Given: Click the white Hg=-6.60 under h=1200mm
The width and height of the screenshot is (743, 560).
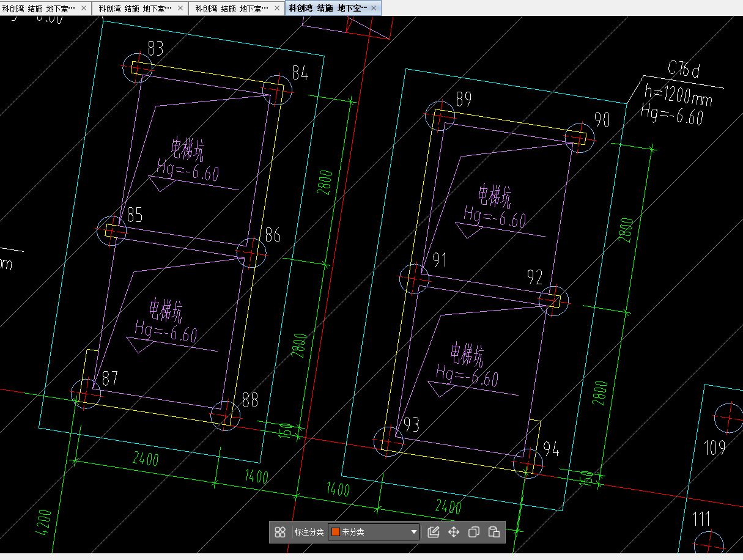Looking at the screenshot, I should (671, 116).
